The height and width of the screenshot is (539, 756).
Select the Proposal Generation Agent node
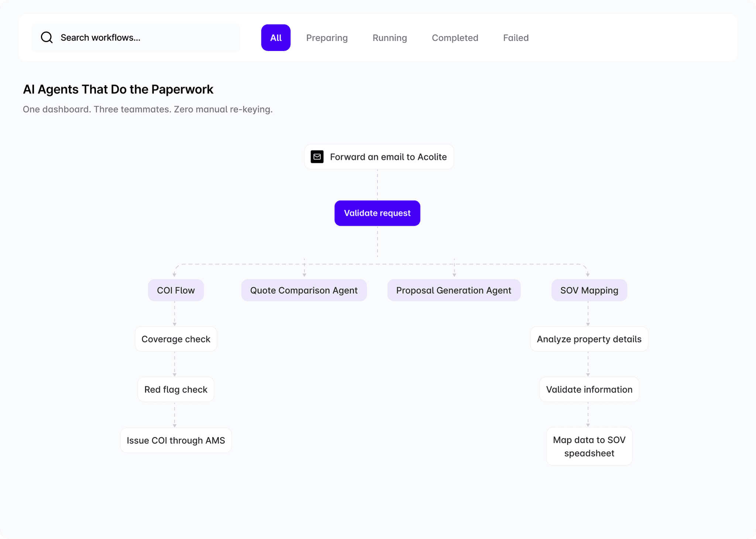click(x=454, y=290)
